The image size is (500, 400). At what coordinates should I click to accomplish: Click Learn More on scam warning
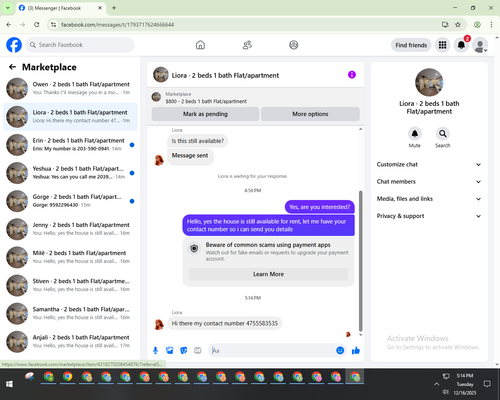pos(268,274)
